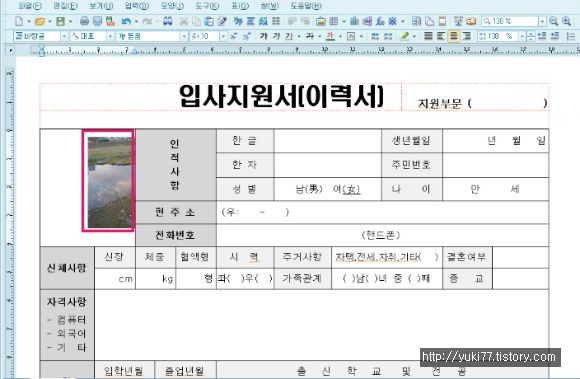This screenshot has width=580, height=379.
Task: Save the document with the floppy icon
Action: pyautogui.click(x=60, y=21)
